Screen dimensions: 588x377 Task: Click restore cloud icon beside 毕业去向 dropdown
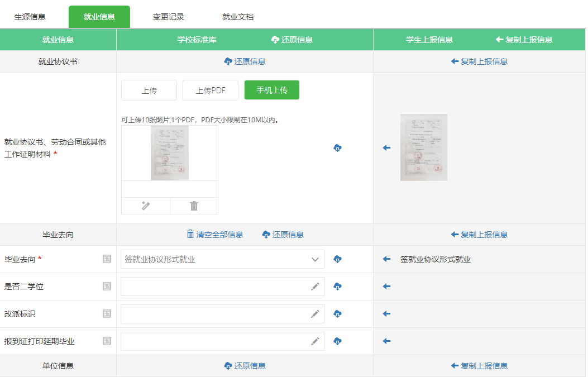[x=337, y=259]
